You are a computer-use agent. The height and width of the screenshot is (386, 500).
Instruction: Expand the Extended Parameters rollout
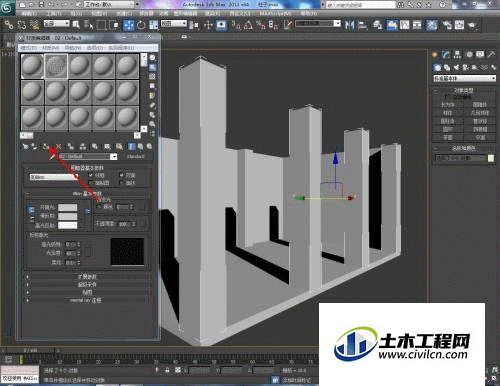coord(87,276)
